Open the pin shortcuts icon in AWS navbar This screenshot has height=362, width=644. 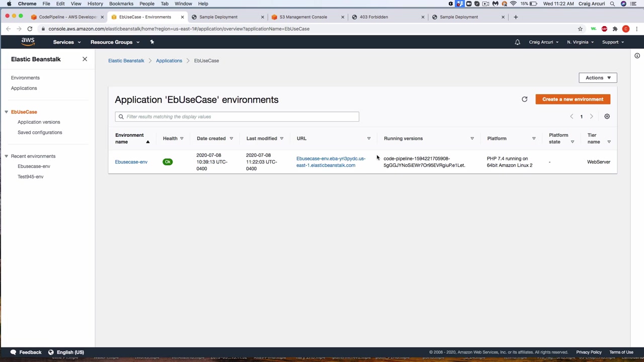[x=152, y=42]
